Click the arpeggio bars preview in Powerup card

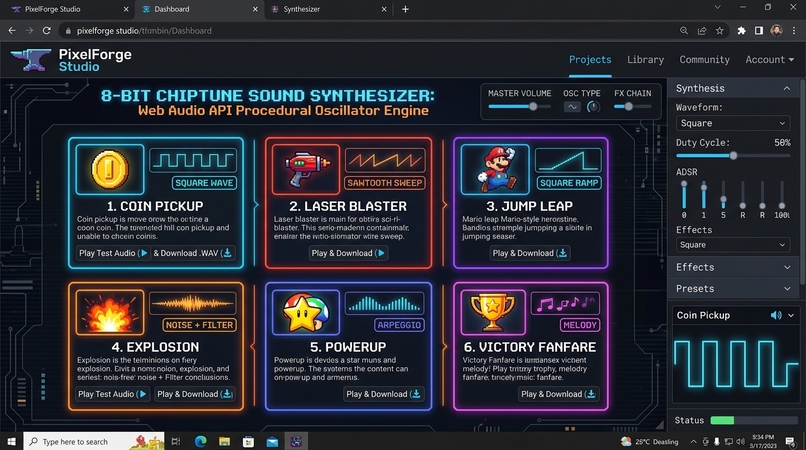pyautogui.click(x=384, y=303)
